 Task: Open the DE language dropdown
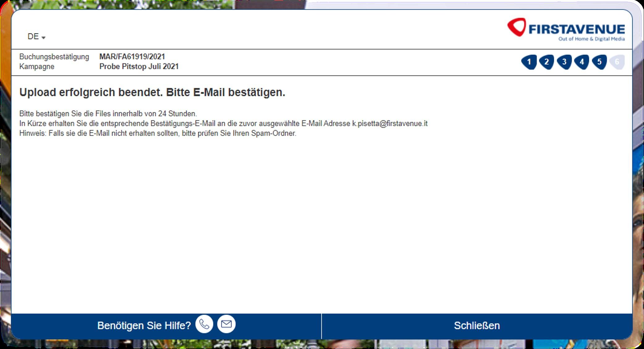coord(36,37)
